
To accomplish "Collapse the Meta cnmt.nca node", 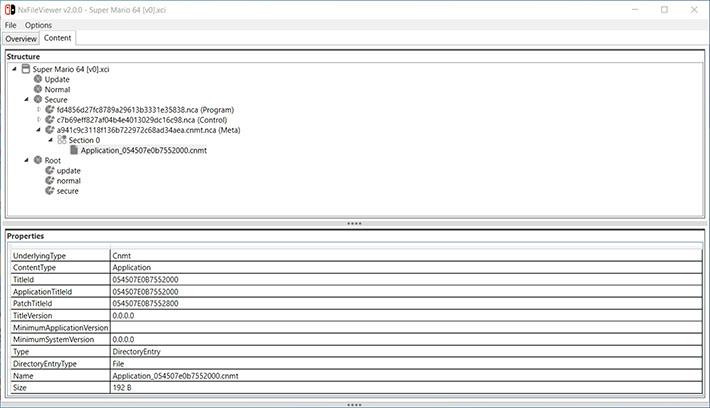I will [x=38, y=130].
